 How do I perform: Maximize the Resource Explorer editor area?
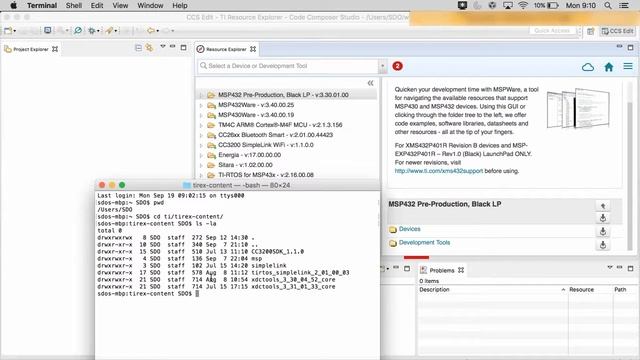[x=631, y=47]
